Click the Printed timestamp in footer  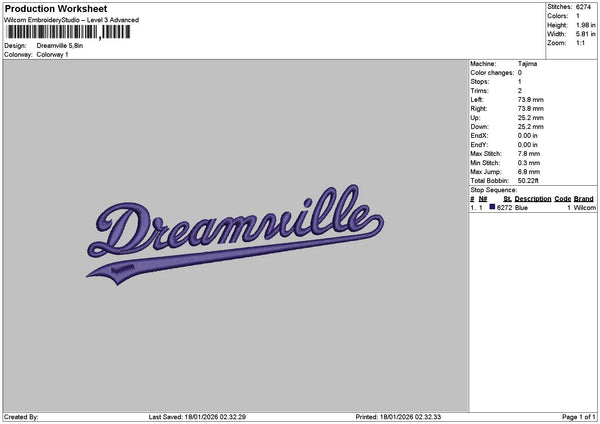398,417
